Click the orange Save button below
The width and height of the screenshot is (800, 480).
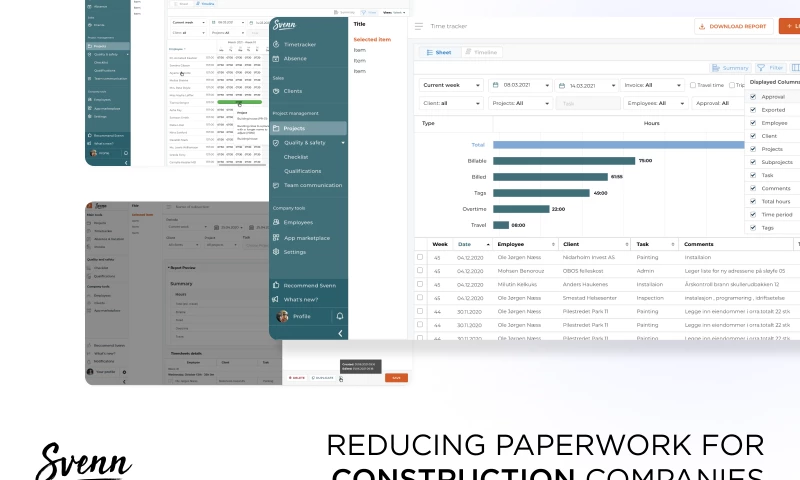click(x=396, y=378)
